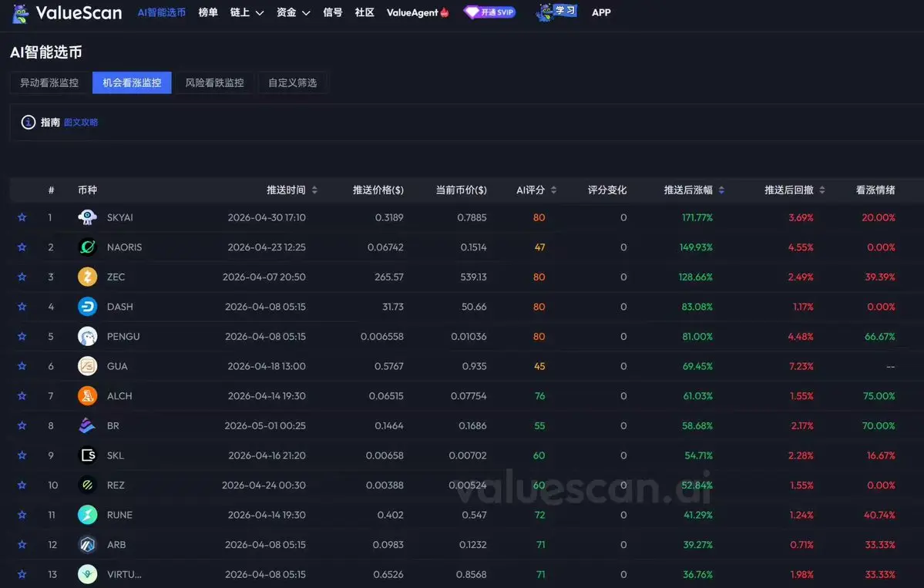Click the ValueScan logo
Image resolution: width=924 pixels, height=588 pixels.
66,13
